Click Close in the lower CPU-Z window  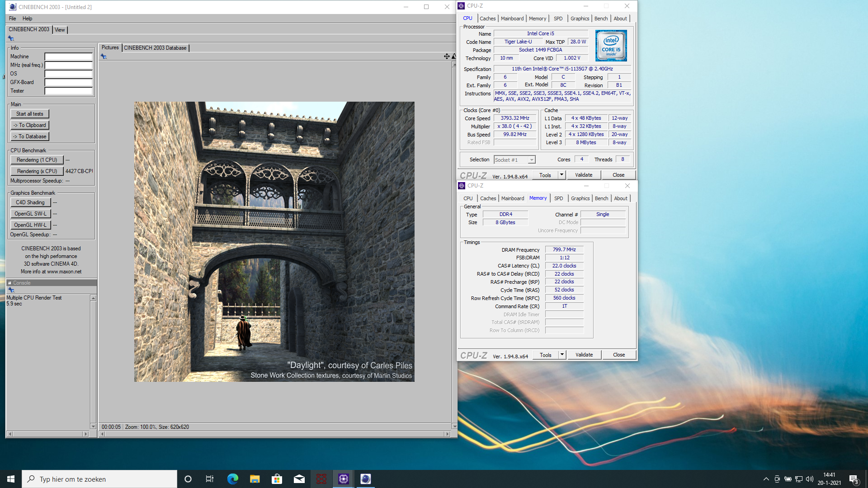pos(619,355)
